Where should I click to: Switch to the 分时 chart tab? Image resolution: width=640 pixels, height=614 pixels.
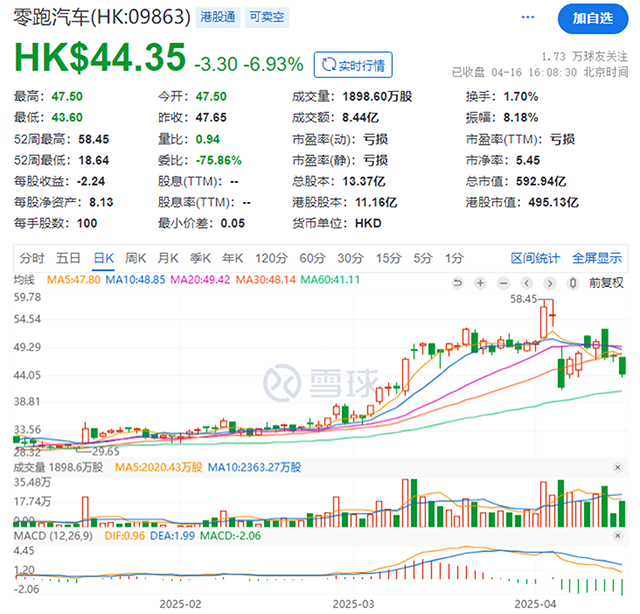click(32, 258)
